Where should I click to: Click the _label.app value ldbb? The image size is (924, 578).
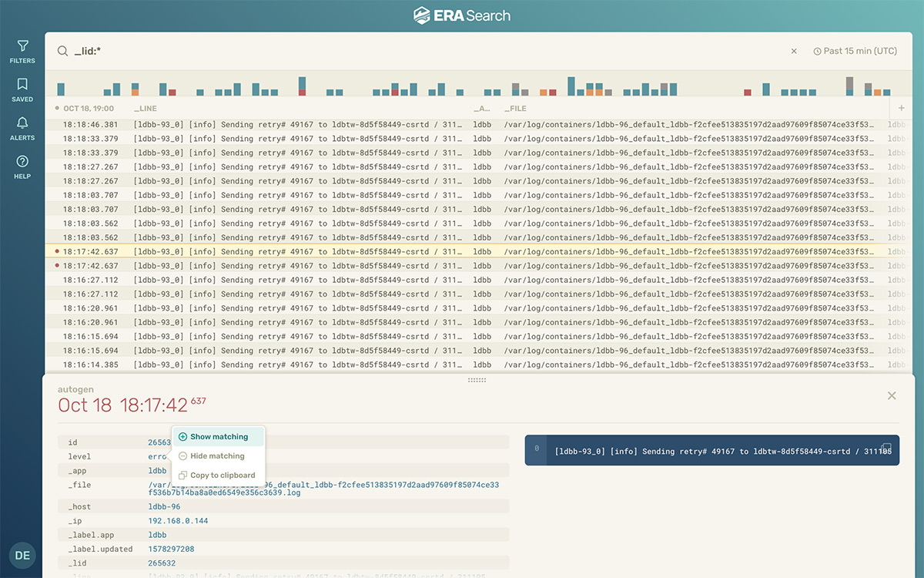tap(157, 535)
